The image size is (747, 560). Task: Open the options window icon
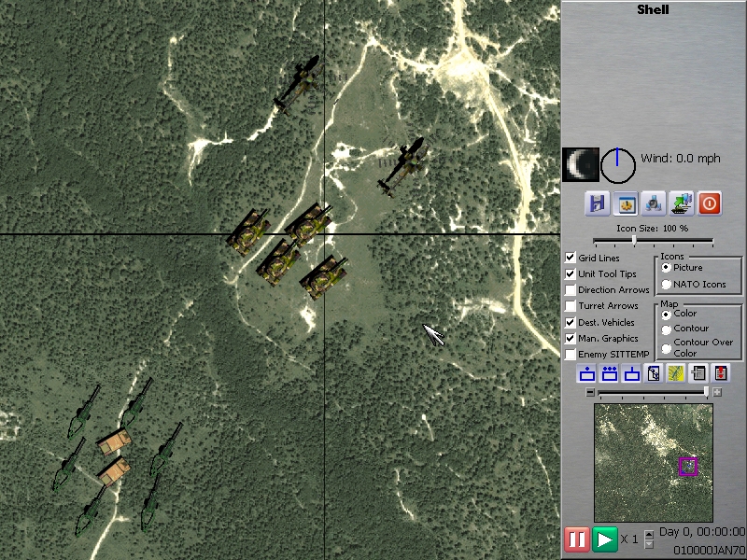pyautogui.click(x=626, y=203)
